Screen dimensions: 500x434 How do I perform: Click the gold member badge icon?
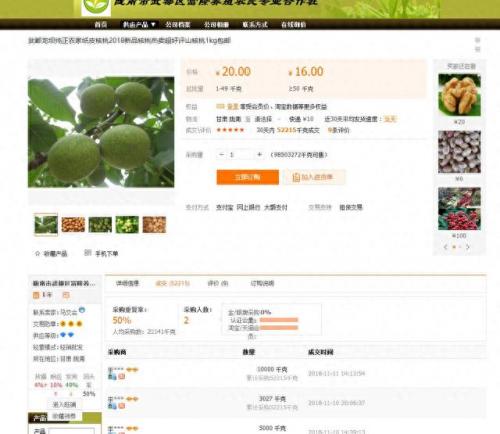pos(220,107)
